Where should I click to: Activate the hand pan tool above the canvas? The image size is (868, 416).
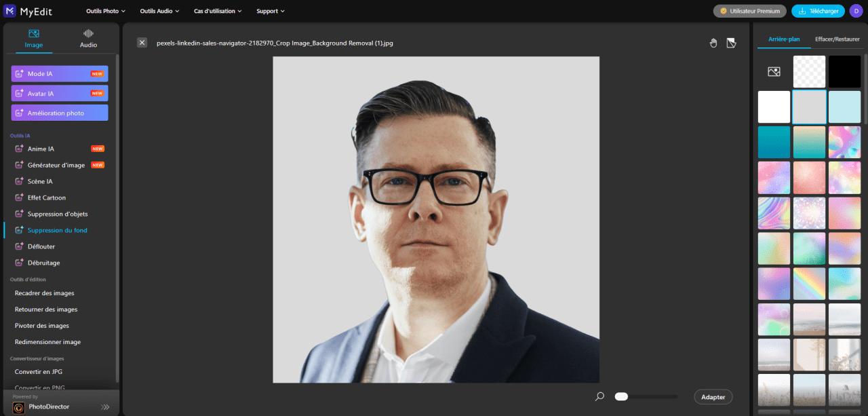(x=713, y=43)
